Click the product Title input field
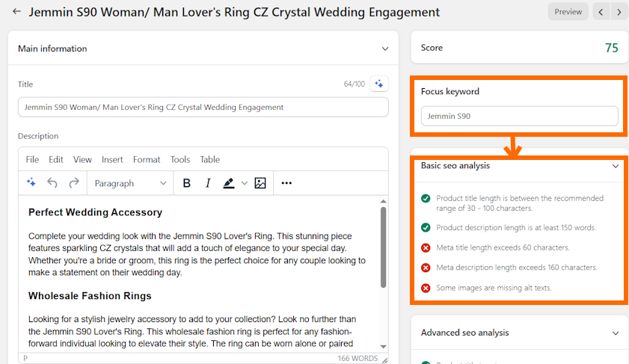This screenshot has height=364, width=629. tap(203, 107)
